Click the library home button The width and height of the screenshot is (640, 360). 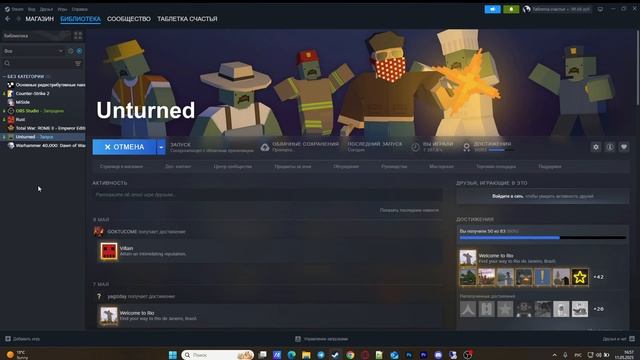tap(36, 36)
